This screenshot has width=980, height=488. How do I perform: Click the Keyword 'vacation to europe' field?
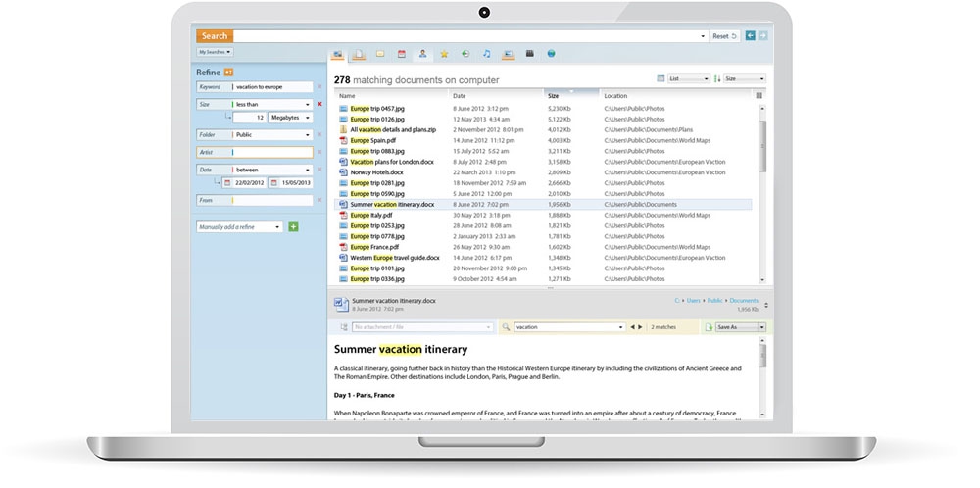click(270, 87)
